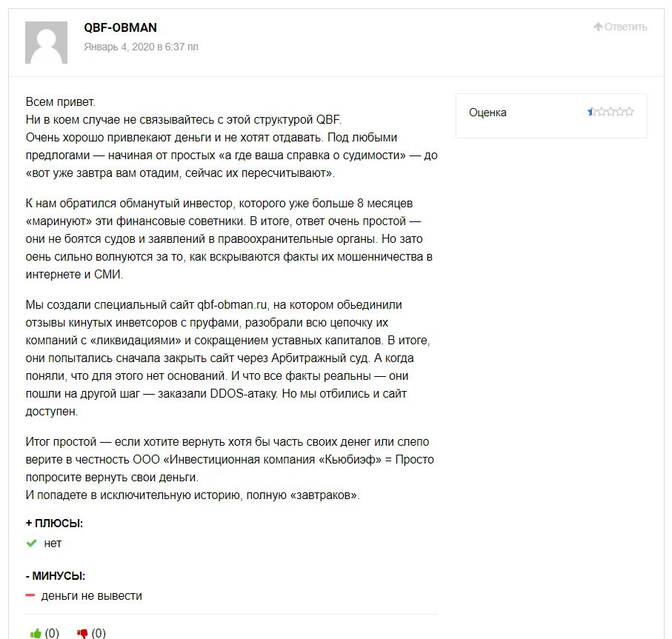Screen dimensions: 672x639
Task: Click the like count next to thumbs-up
Action: (x=52, y=633)
